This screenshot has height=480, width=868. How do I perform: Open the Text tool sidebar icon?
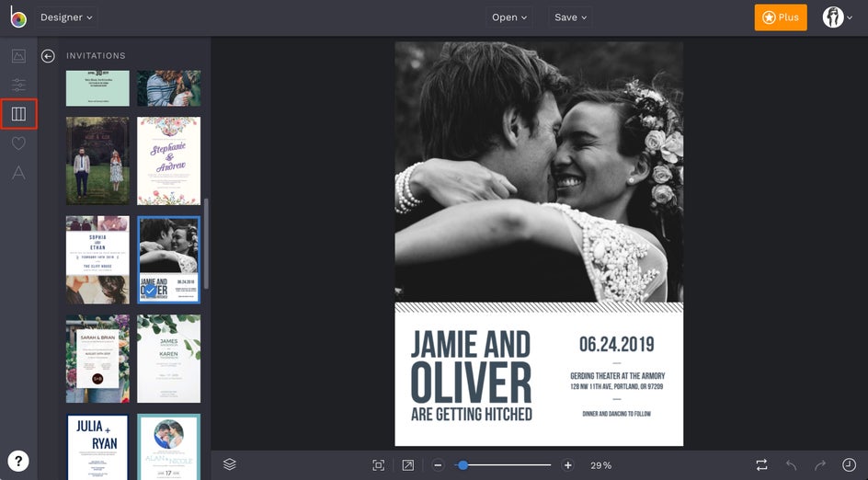tap(18, 173)
